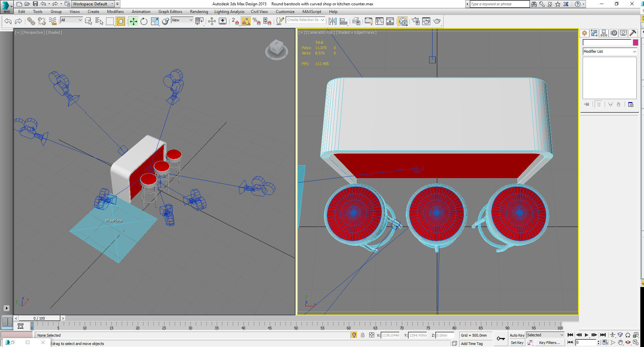Click the search keyword input field
Screen dimensions: 644x347
499,4
